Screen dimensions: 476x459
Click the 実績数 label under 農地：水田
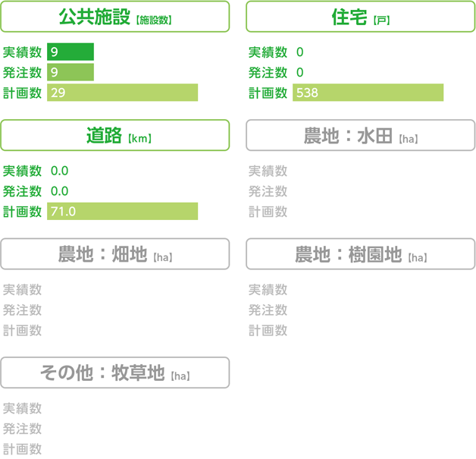(x=268, y=171)
